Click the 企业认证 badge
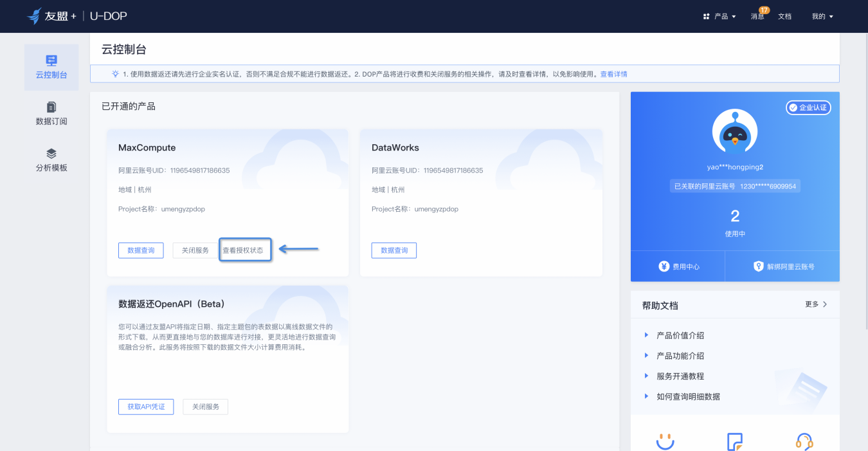 pyautogui.click(x=808, y=107)
